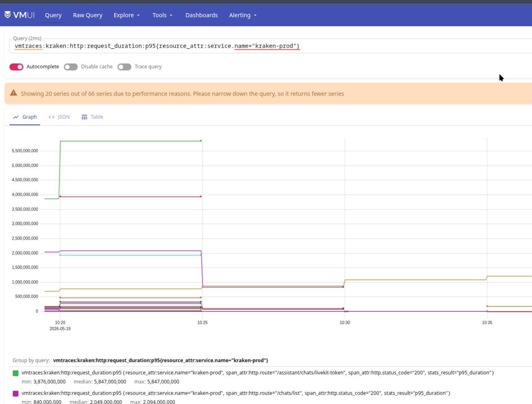Switch to the Graph tab
The height and width of the screenshot is (404, 532).
pyautogui.click(x=25, y=117)
